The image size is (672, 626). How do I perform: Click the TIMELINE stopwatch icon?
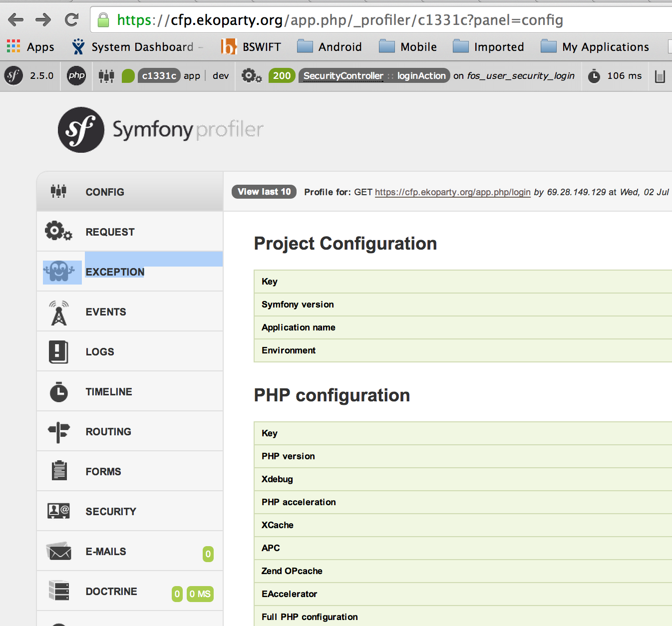click(x=59, y=391)
